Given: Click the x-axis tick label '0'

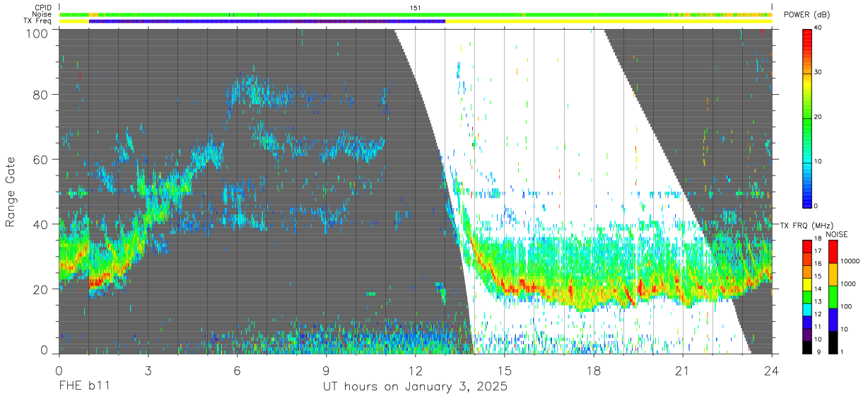Looking at the screenshot, I should pos(59,371).
